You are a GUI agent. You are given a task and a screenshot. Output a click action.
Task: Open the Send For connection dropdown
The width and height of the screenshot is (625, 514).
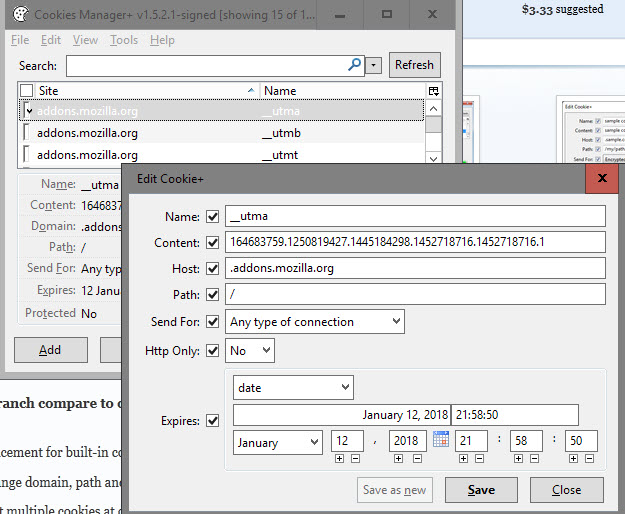click(315, 322)
